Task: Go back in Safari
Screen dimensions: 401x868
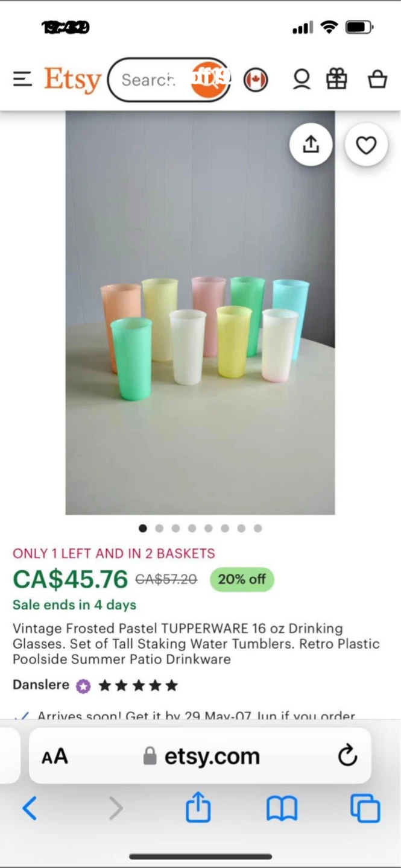Action: [x=30, y=808]
